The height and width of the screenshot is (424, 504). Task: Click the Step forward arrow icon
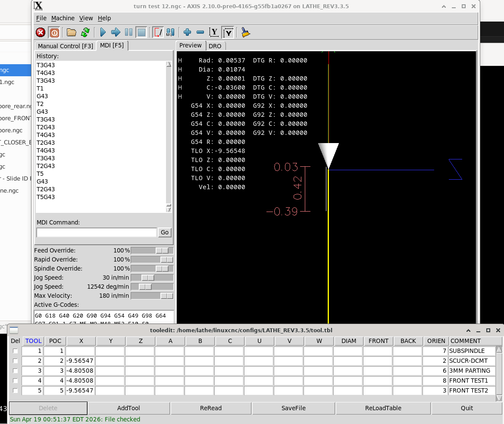(x=116, y=32)
